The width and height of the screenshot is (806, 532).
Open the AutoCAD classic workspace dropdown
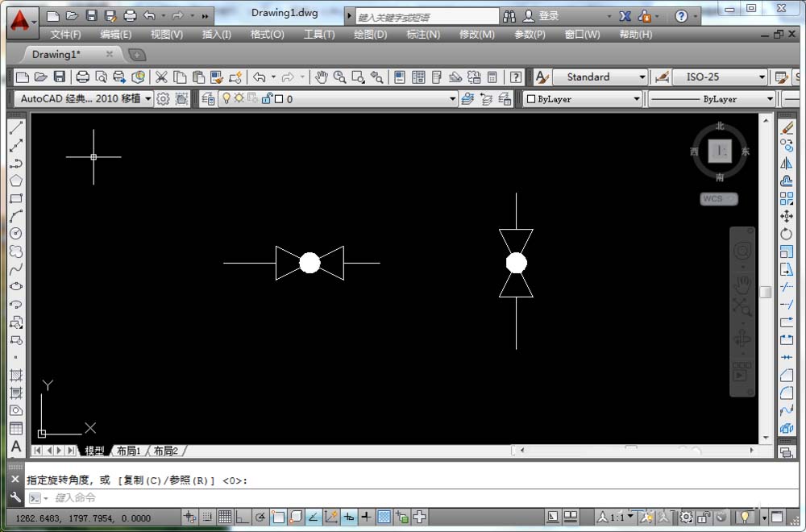click(148, 98)
